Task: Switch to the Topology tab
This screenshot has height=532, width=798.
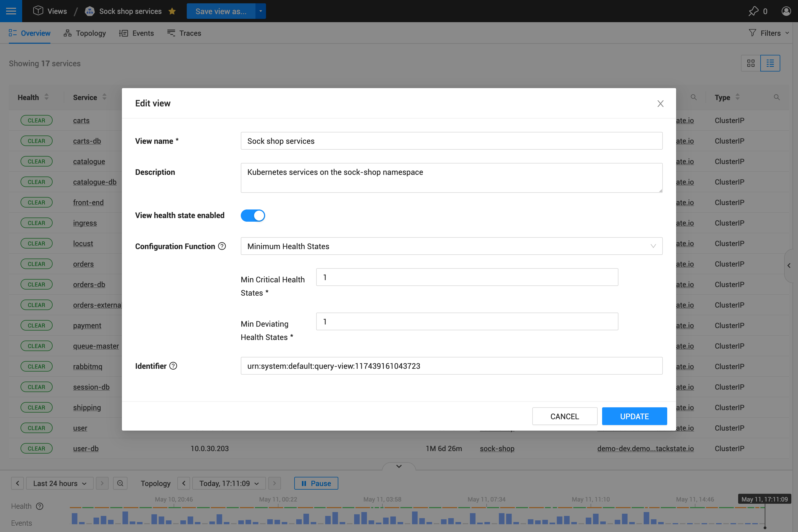Action: 85,33
